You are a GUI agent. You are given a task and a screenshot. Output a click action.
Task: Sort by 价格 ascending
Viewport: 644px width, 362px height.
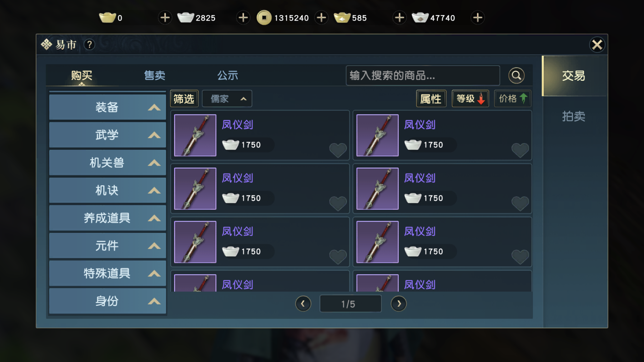512,98
